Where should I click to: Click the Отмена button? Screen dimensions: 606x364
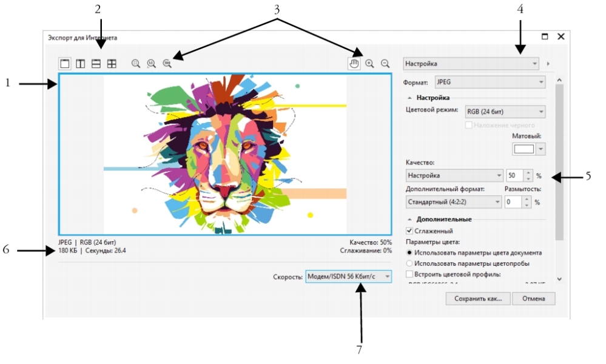[x=533, y=298]
